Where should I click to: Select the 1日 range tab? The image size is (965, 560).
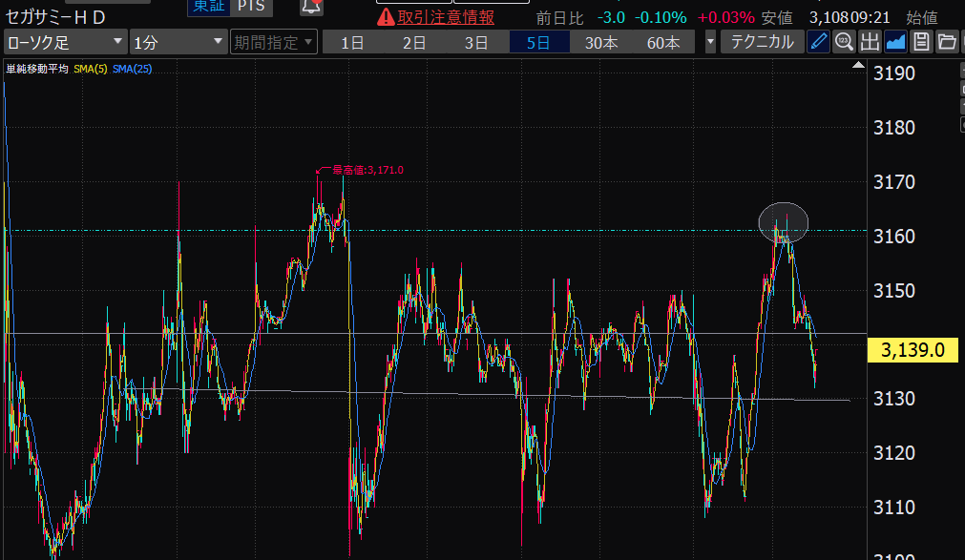coord(352,42)
